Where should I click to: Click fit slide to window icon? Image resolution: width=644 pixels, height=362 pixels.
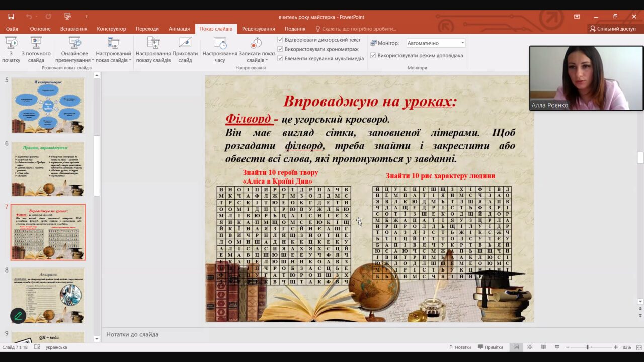coord(638,347)
